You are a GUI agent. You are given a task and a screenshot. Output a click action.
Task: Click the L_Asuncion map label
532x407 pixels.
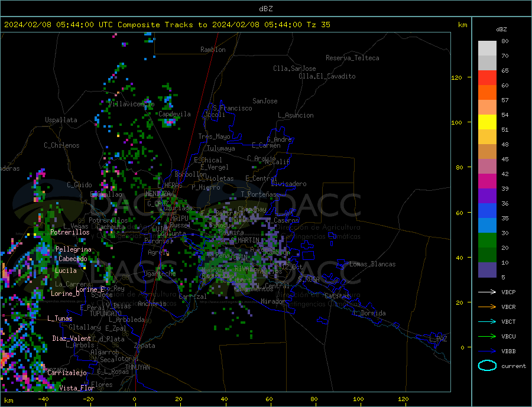coord(296,115)
